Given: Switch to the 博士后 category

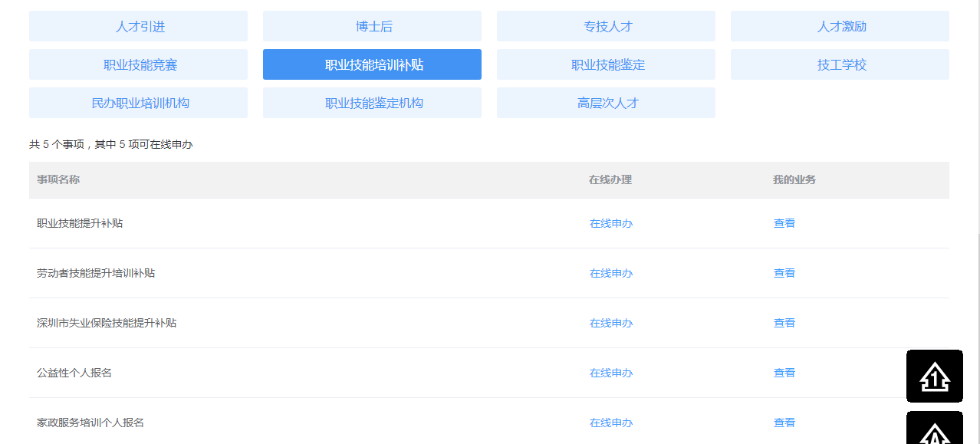Looking at the screenshot, I should [x=372, y=26].
